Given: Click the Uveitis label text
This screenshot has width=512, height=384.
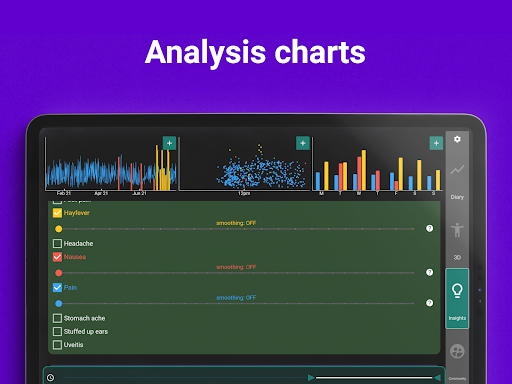Looking at the screenshot, I should (73, 345).
